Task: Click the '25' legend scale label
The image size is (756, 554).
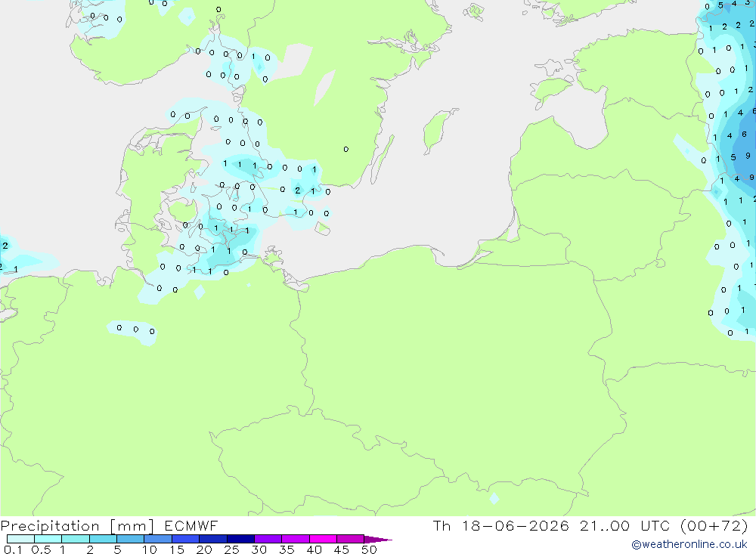Action: point(232,549)
